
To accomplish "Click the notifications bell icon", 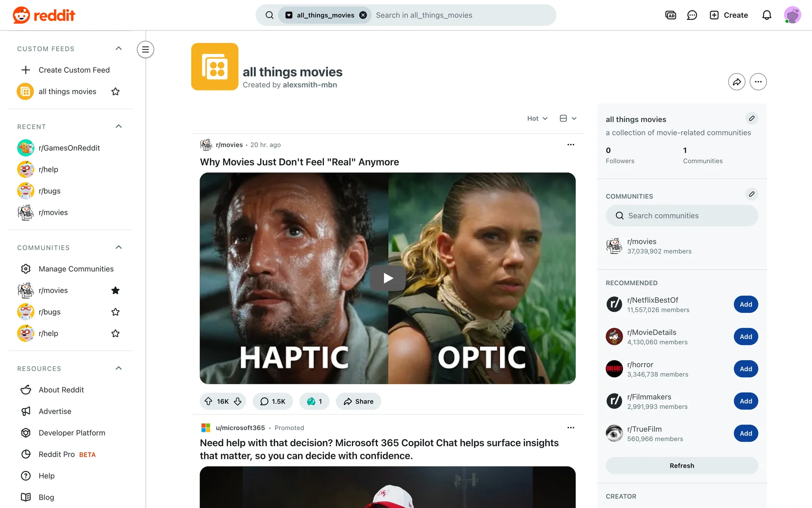I will pyautogui.click(x=766, y=15).
